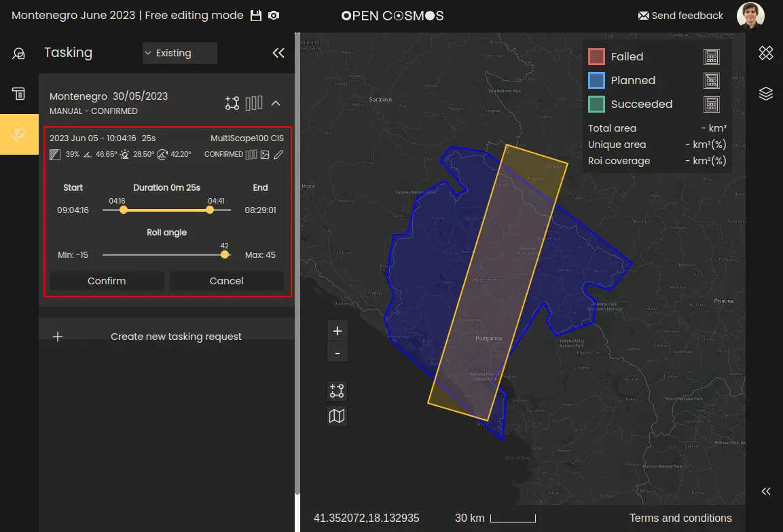The height and width of the screenshot is (532, 783).
Task: Toggle the Failed area calculation icon
Action: (711, 56)
